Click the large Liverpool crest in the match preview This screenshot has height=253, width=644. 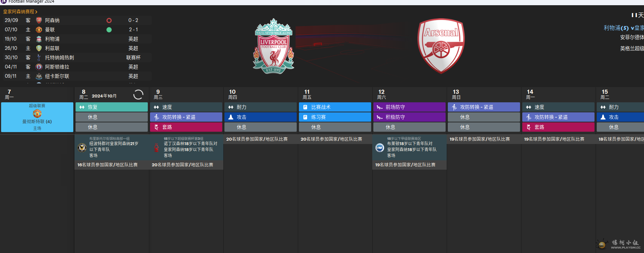coord(274,46)
